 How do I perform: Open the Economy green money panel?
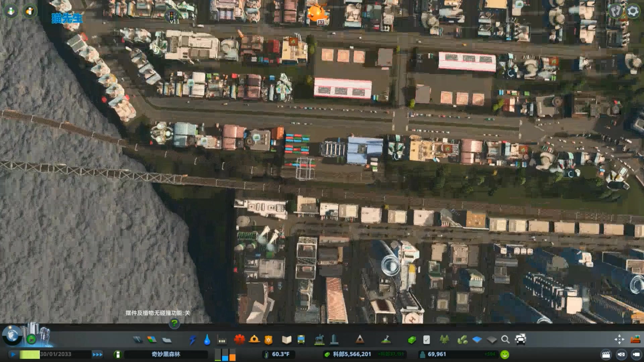tap(412, 340)
